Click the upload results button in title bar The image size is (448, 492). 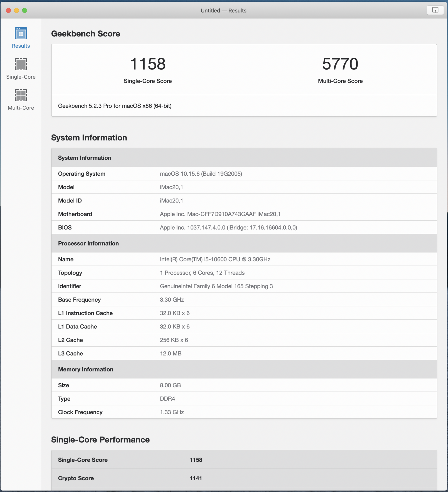tap(435, 10)
